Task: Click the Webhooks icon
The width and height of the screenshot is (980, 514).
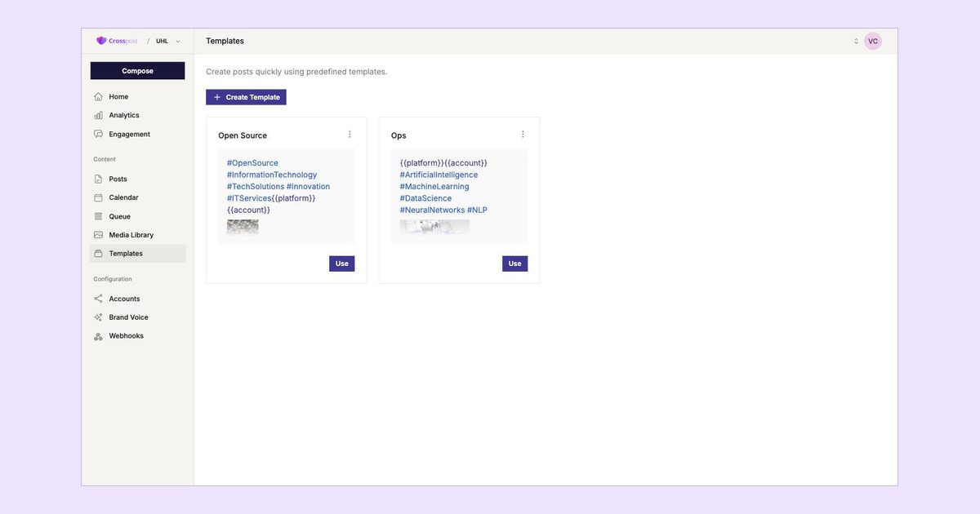Action: pos(98,336)
